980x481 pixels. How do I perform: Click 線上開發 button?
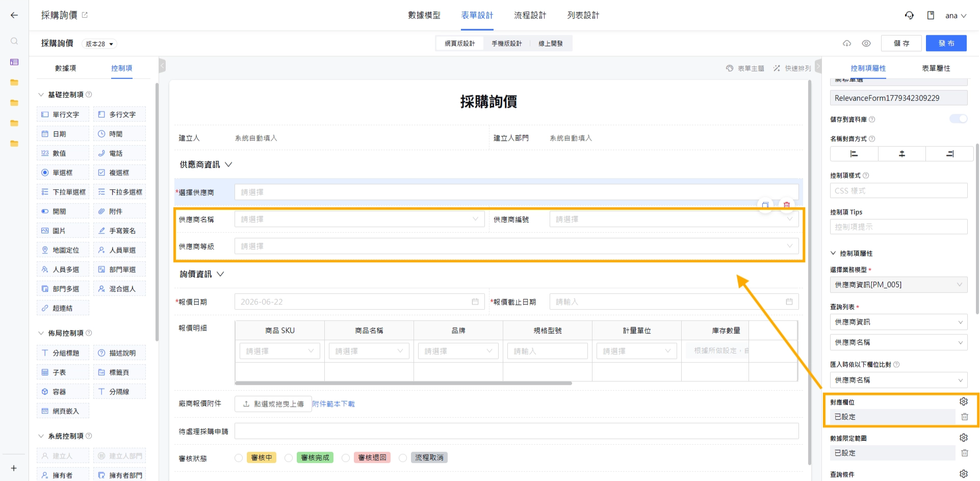tap(551, 43)
